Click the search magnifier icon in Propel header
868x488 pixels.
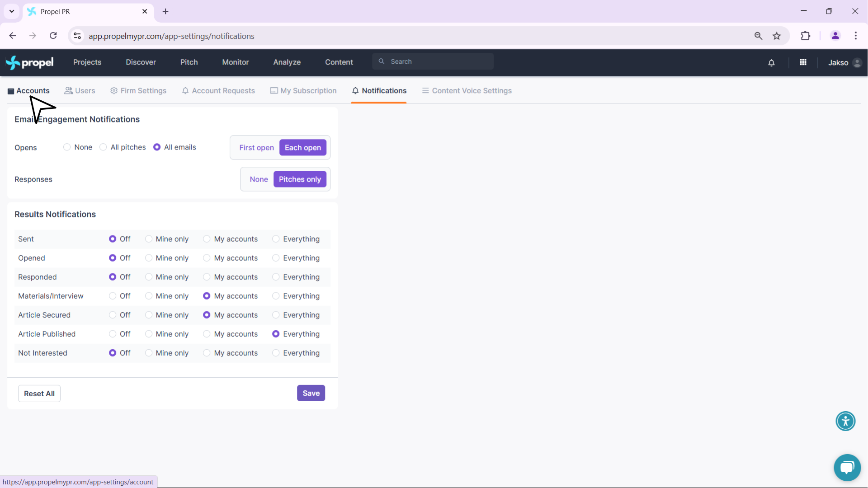pos(382,61)
